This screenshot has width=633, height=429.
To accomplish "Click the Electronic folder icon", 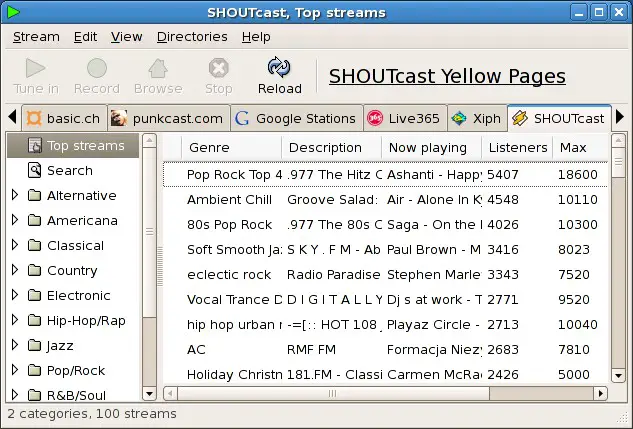I will coord(35,296).
